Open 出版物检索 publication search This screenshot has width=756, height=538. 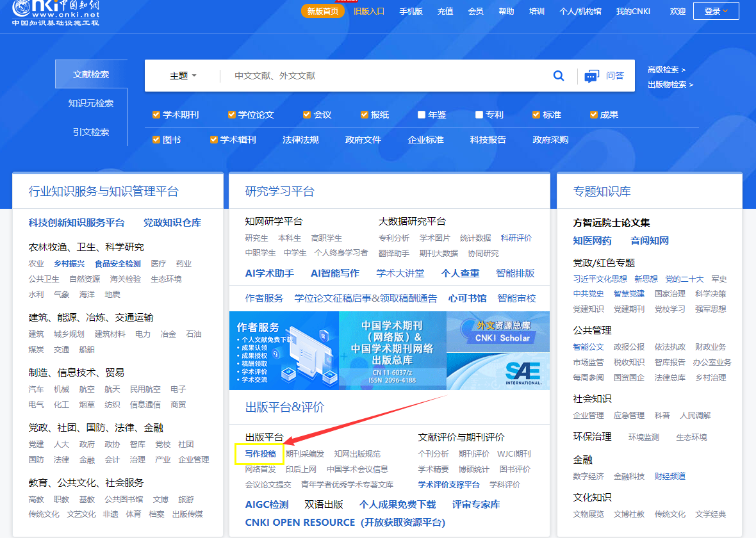670,85
